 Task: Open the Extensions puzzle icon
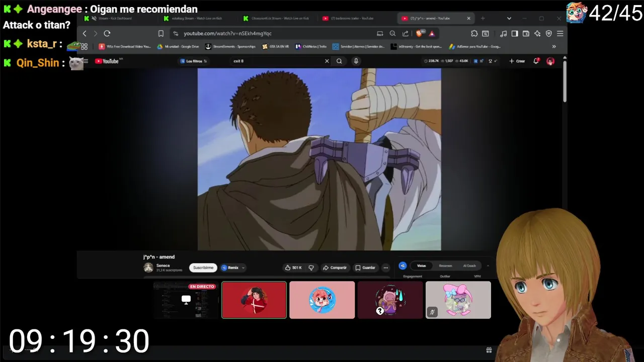[x=474, y=34]
